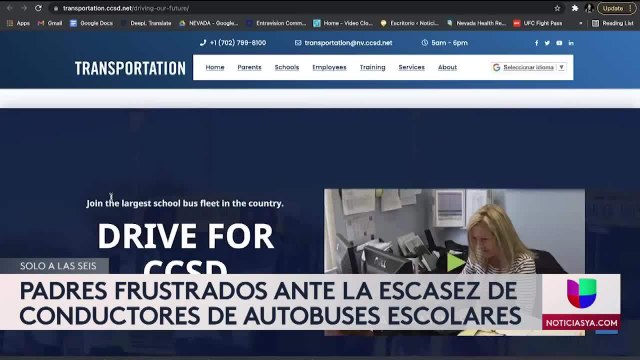Go back with the browser back arrow

coord(9,8)
